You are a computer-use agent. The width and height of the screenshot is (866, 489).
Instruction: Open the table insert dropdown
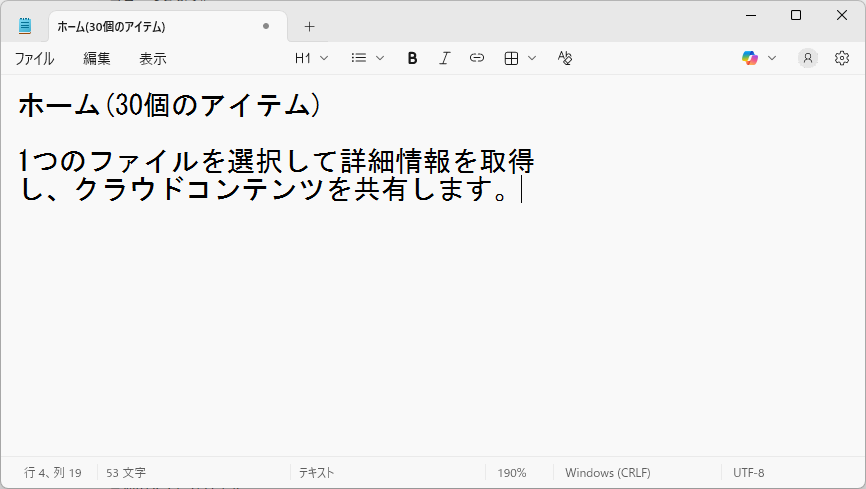click(520, 58)
